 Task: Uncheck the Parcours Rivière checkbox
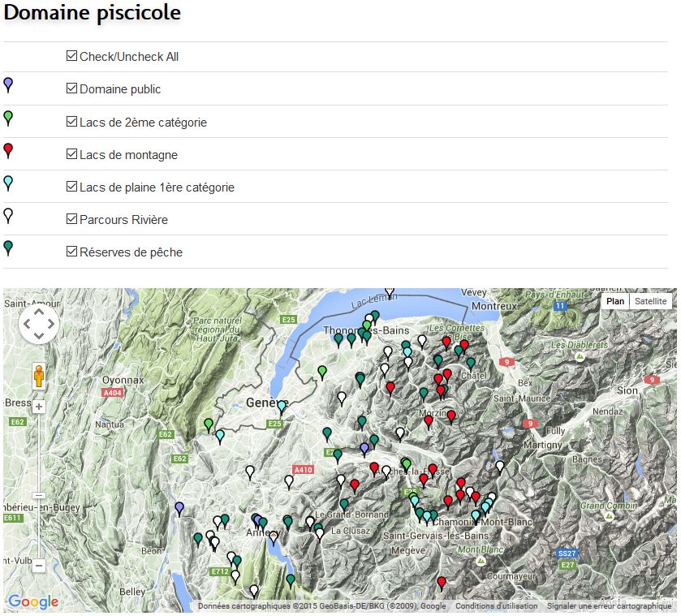(71, 218)
